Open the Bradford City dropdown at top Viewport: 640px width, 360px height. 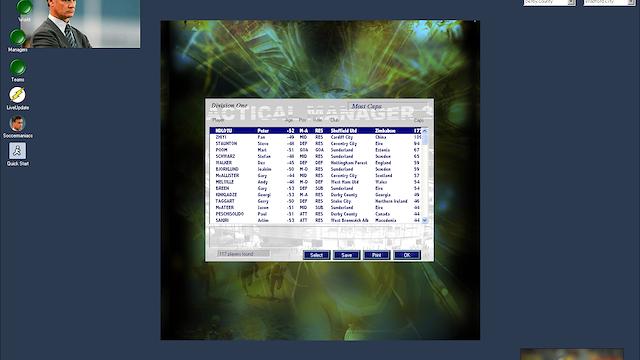pyautogui.click(x=609, y=2)
